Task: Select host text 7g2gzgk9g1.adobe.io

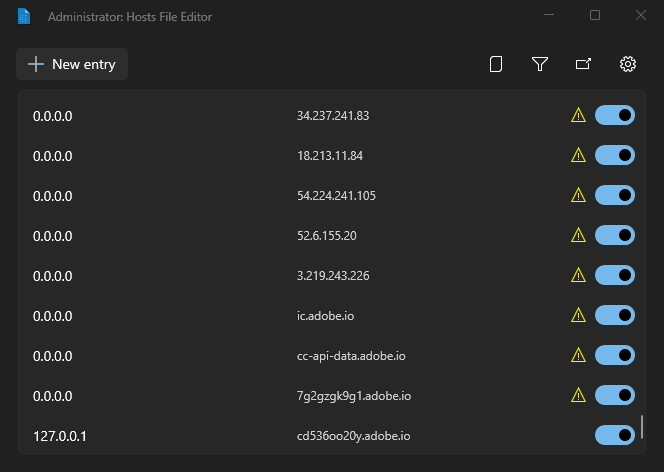Action: (354, 396)
